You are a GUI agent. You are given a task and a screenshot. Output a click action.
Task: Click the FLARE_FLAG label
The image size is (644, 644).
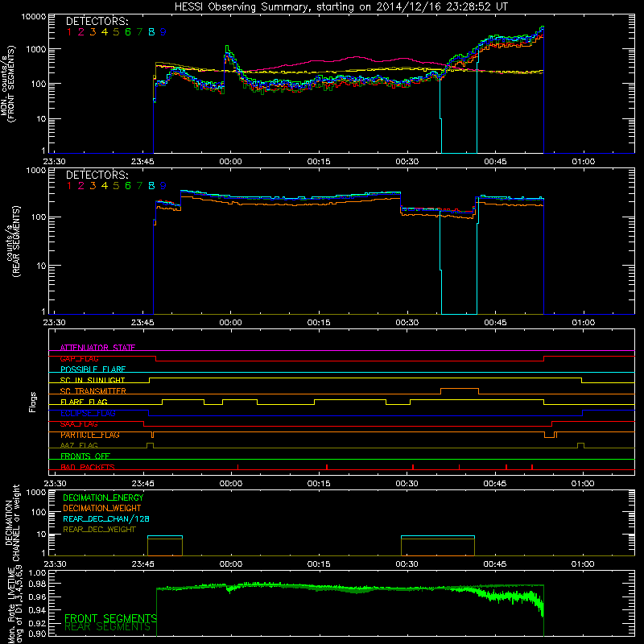pyautogui.click(x=84, y=402)
